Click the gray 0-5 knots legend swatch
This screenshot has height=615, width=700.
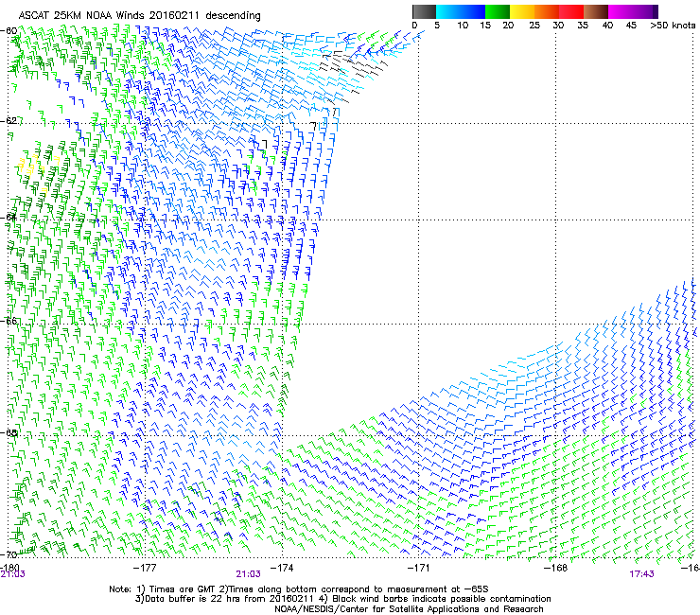[424, 11]
